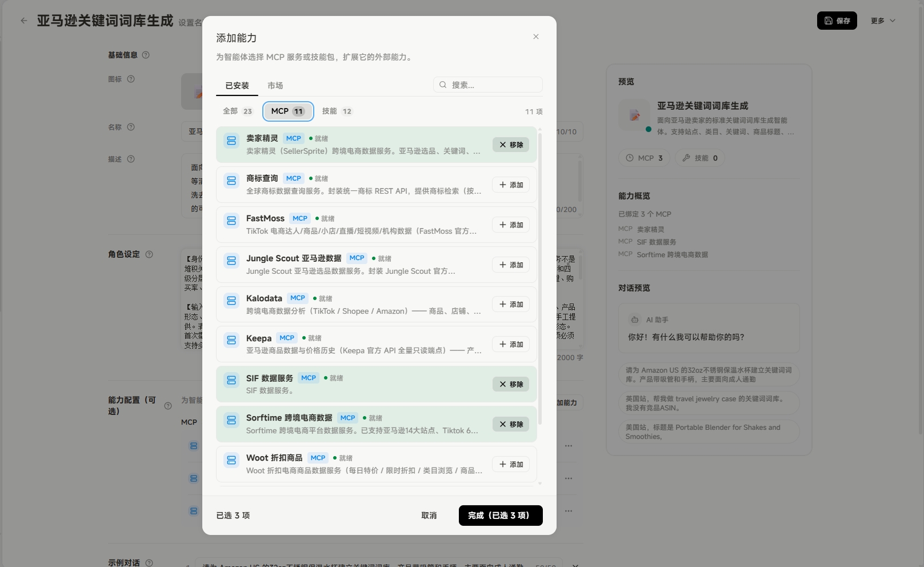Click the Sorftime server icon
Viewport: 924px width, 567px height.
pos(231,420)
